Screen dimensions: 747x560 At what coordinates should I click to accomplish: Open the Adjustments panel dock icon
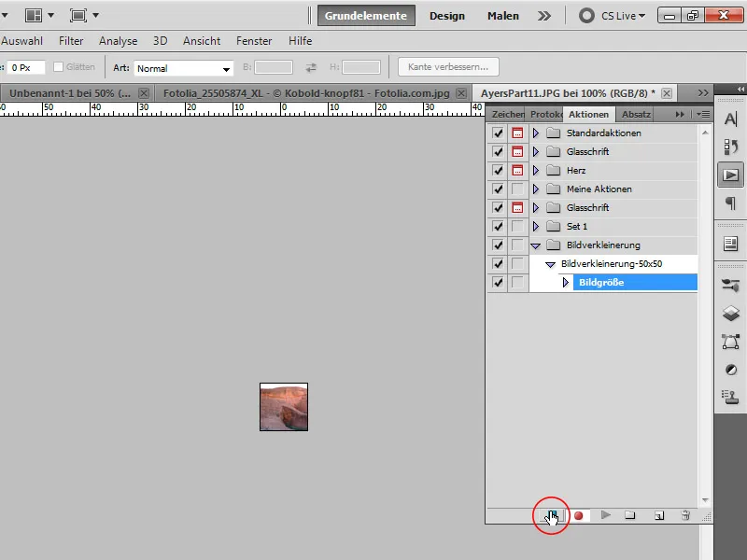[x=730, y=370]
